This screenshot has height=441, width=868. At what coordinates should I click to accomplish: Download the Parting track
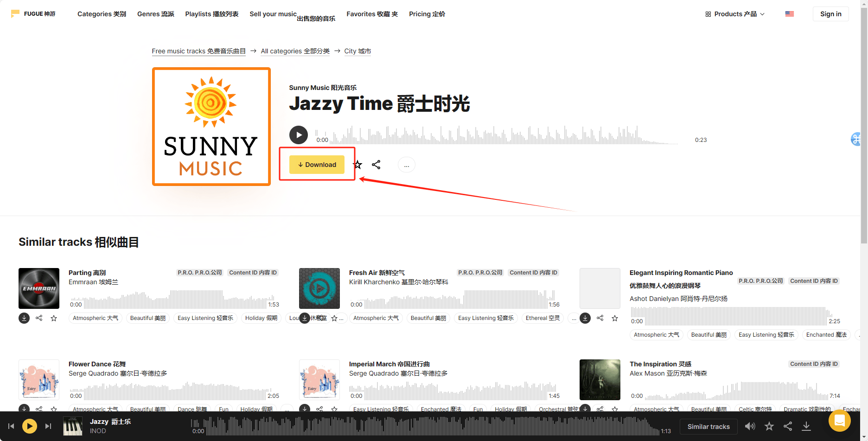[x=24, y=318]
